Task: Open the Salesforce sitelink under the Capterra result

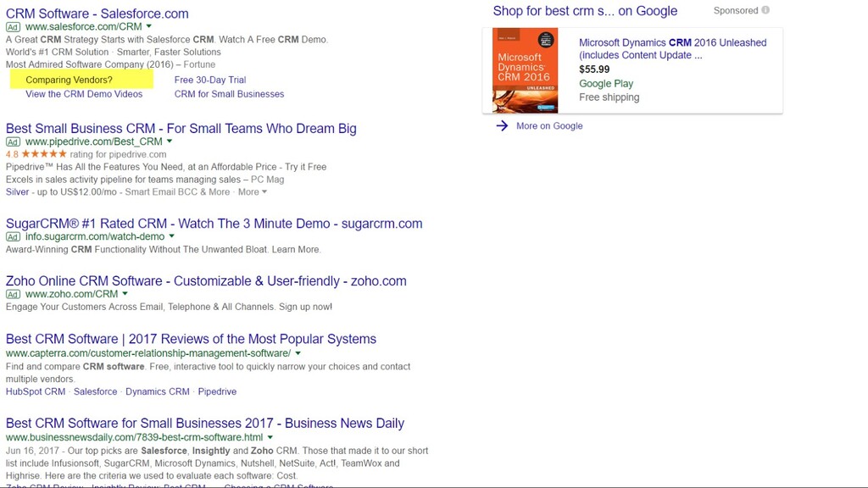Action: click(95, 391)
